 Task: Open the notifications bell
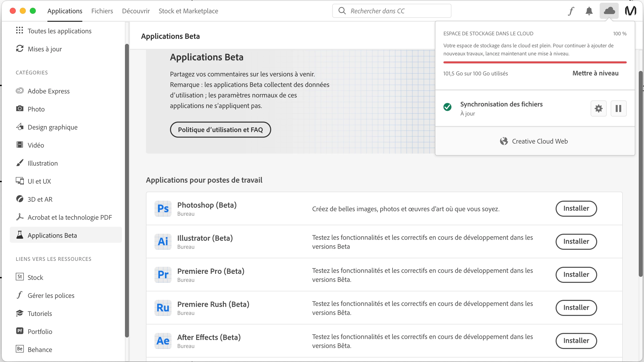coord(589,11)
